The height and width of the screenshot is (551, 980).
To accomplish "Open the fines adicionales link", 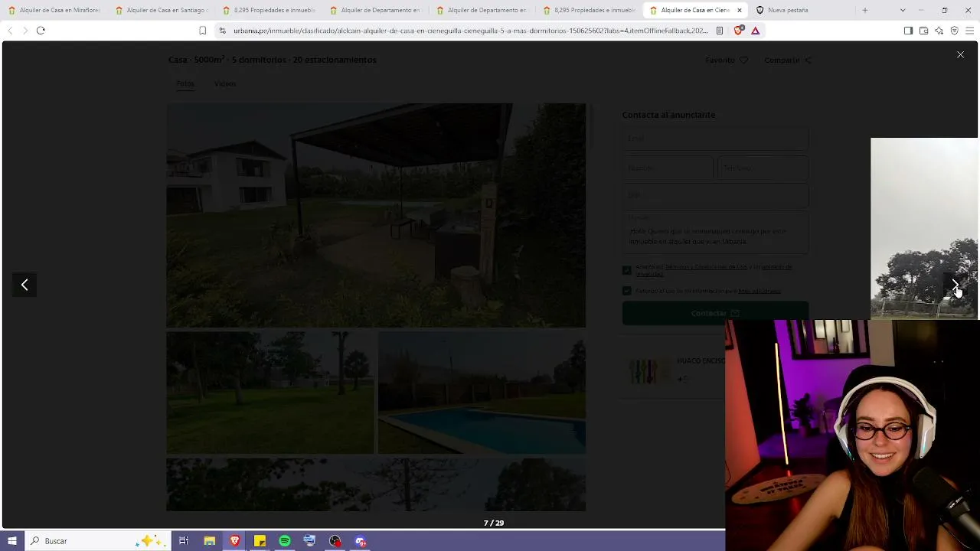I will coord(759,291).
